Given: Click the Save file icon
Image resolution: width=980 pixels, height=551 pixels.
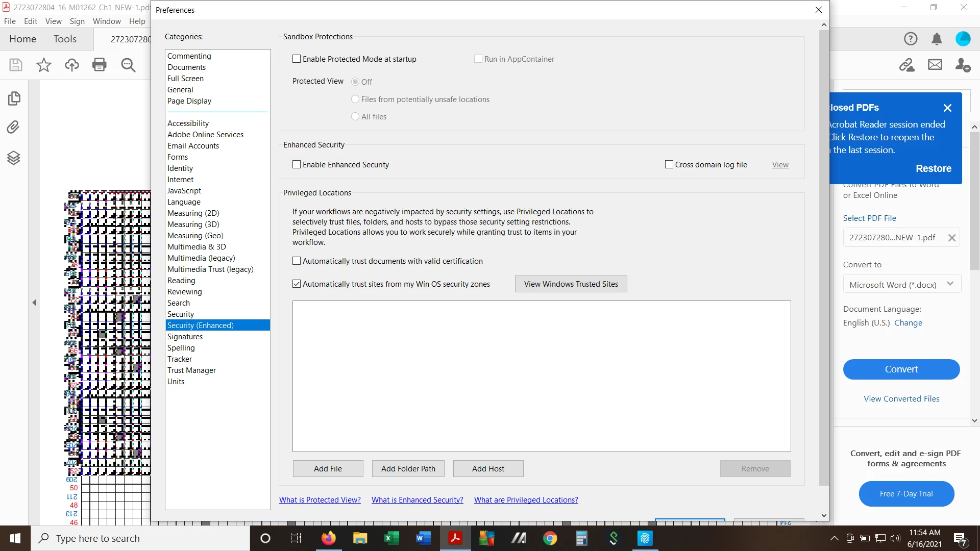Looking at the screenshot, I should click(16, 65).
